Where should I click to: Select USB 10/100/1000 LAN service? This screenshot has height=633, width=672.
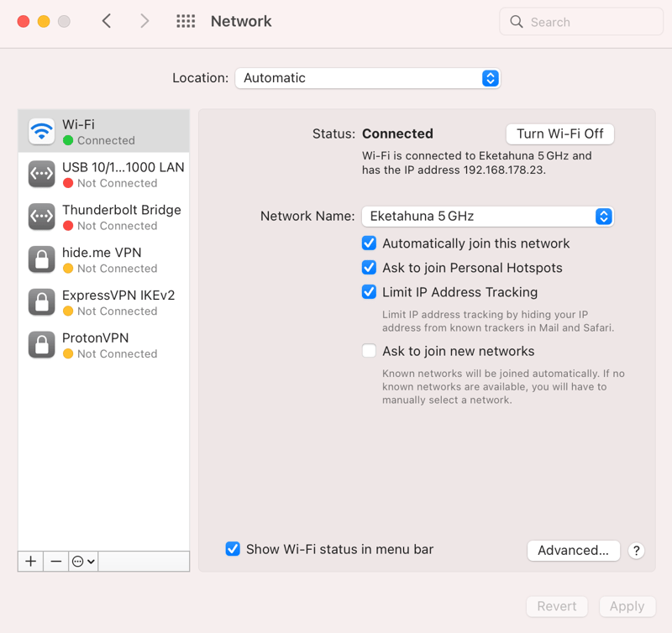point(103,175)
